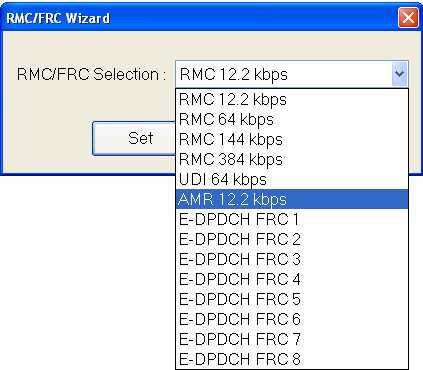
Task: Choose the RMC 64 kbps option
Action: (x=292, y=119)
